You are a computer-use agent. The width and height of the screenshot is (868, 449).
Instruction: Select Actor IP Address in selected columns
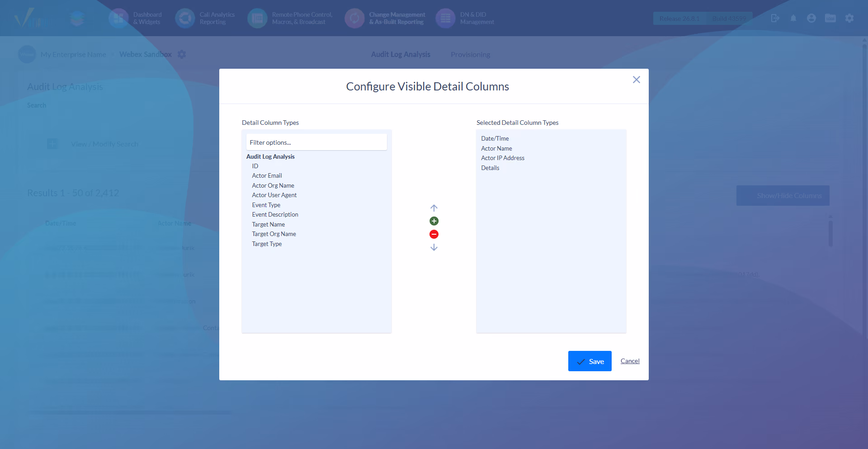coord(503,158)
